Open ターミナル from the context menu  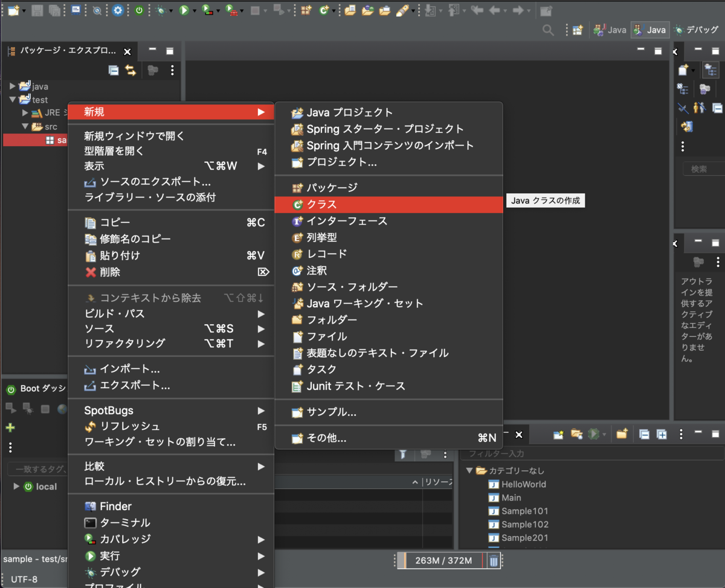pos(171,523)
